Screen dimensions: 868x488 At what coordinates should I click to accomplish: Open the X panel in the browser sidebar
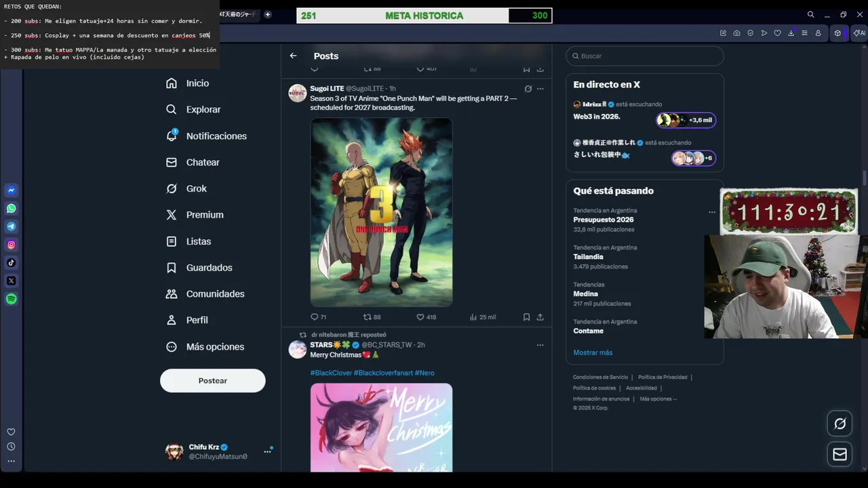pyautogui.click(x=12, y=281)
